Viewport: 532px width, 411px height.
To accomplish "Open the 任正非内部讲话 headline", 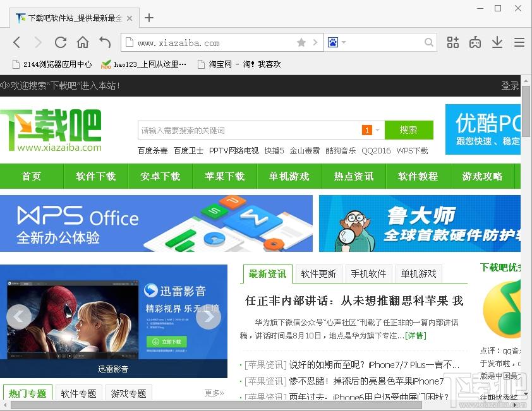I will tap(354, 301).
